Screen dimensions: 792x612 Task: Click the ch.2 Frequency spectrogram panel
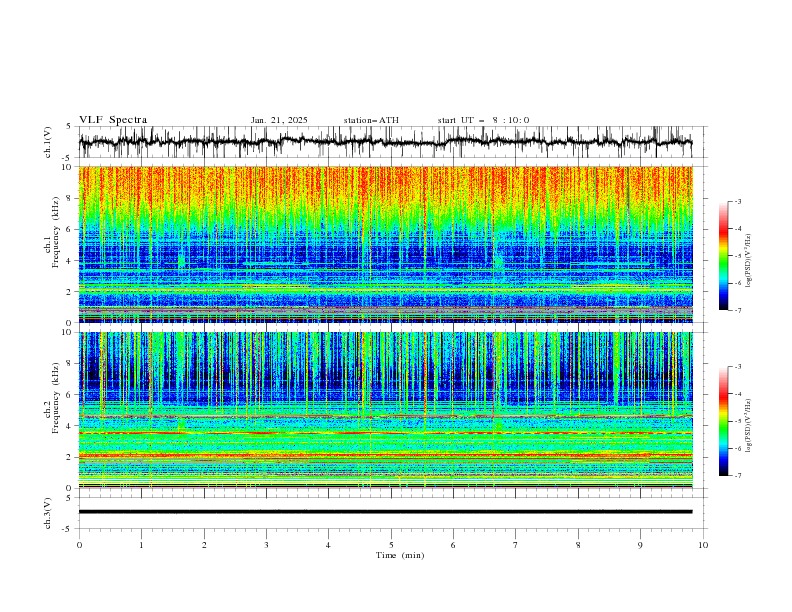point(386,410)
